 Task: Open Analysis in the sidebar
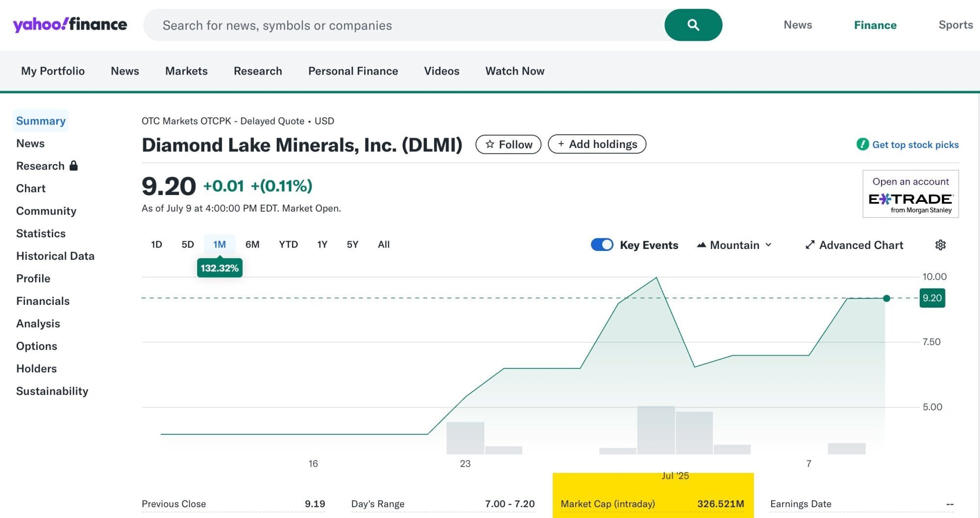click(x=38, y=323)
